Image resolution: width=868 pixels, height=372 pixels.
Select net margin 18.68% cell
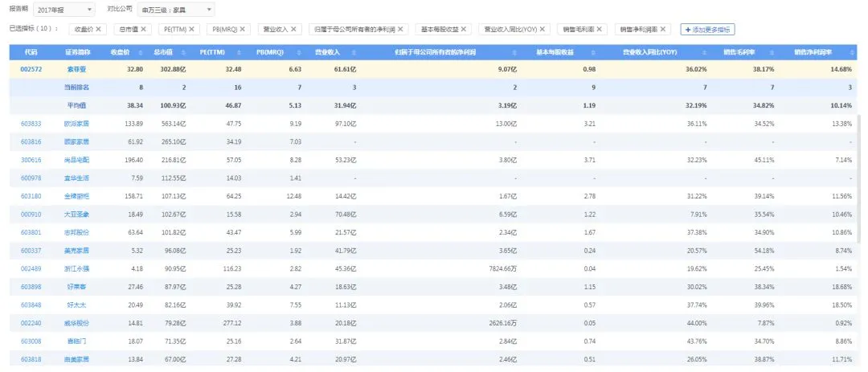[x=841, y=287]
